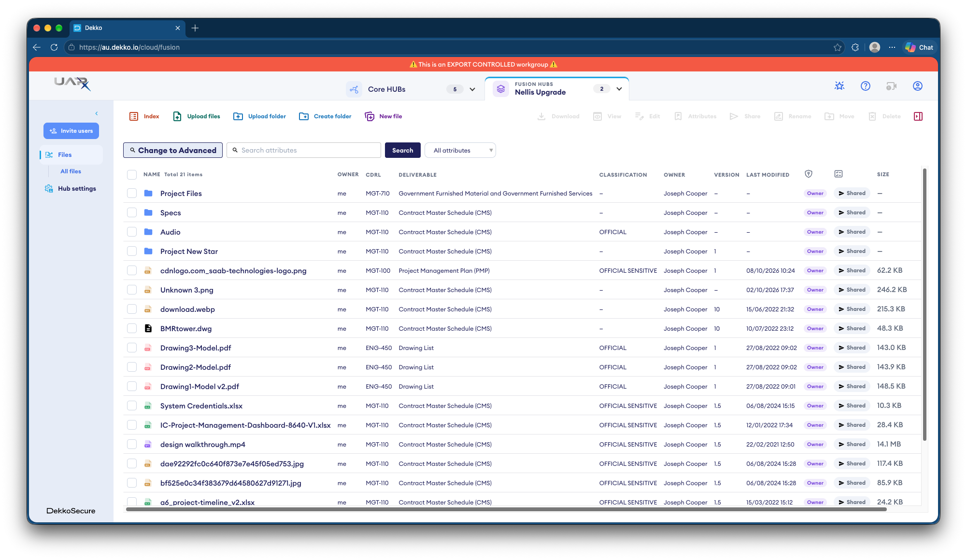Click Shared button for download.webp row
Screen dimensions: 967x560
[x=852, y=309]
